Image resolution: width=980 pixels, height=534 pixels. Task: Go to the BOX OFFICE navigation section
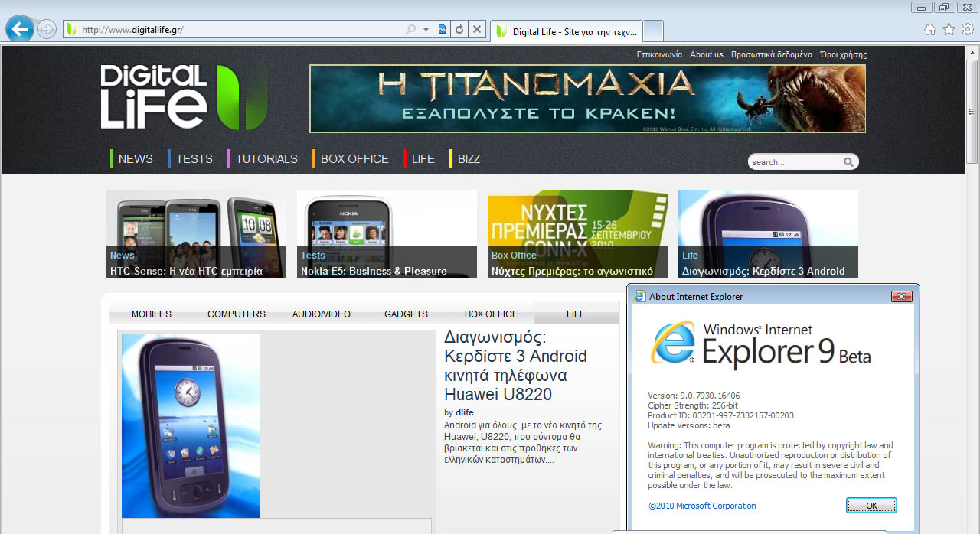(x=354, y=159)
